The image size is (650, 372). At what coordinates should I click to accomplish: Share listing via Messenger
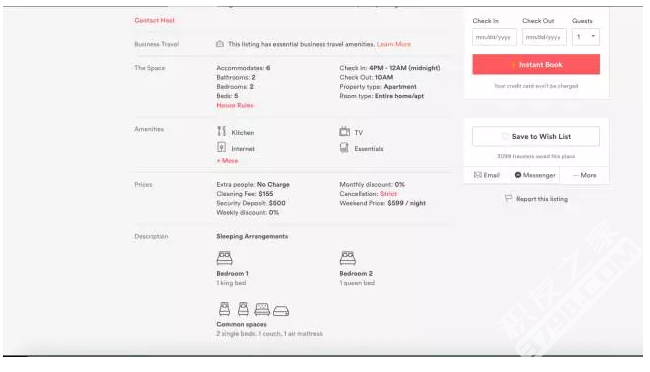pyautogui.click(x=535, y=175)
